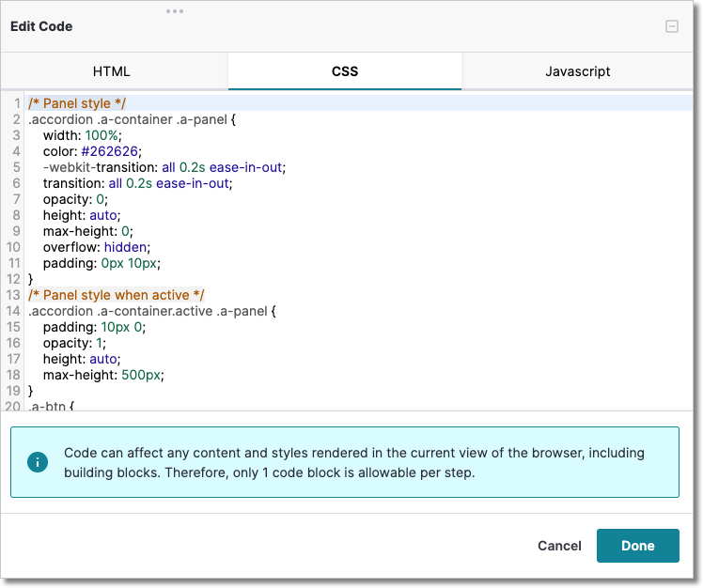
Task: Switch to the HTML tab
Action: [112, 71]
